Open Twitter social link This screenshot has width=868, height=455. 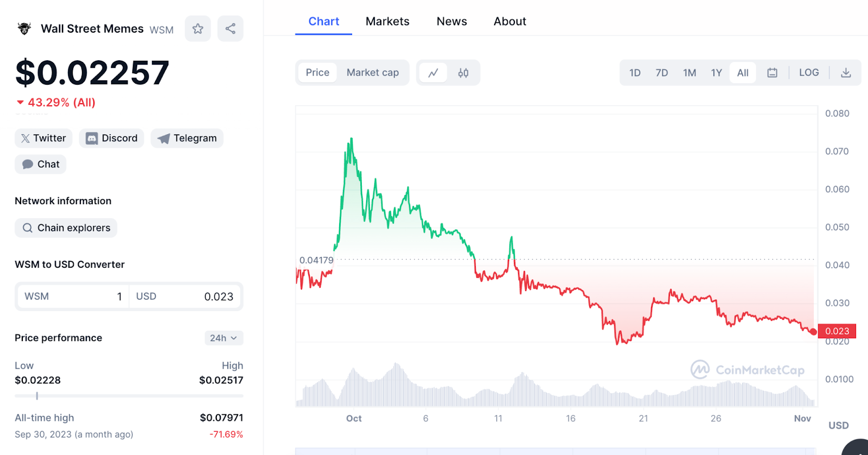[x=43, y=138]
